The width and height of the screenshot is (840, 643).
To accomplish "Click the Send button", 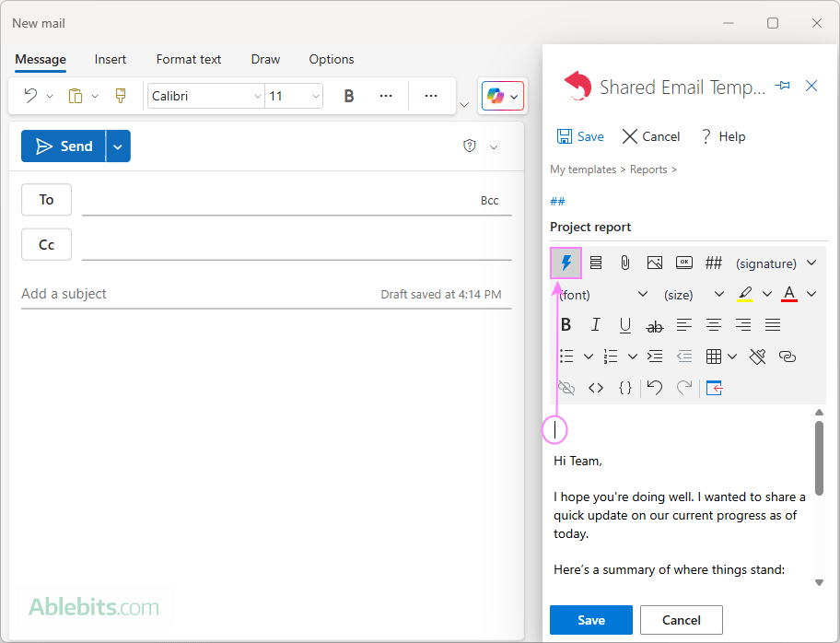I will pos(64,146).
